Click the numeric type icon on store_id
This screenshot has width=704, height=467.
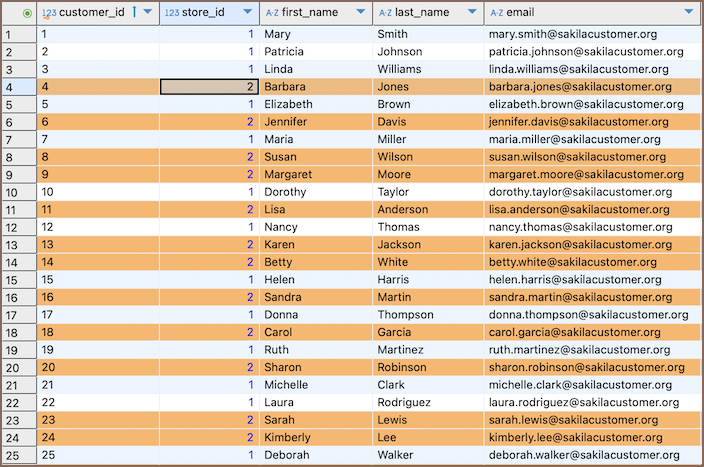pyautogui.click(x=171, y=13)
